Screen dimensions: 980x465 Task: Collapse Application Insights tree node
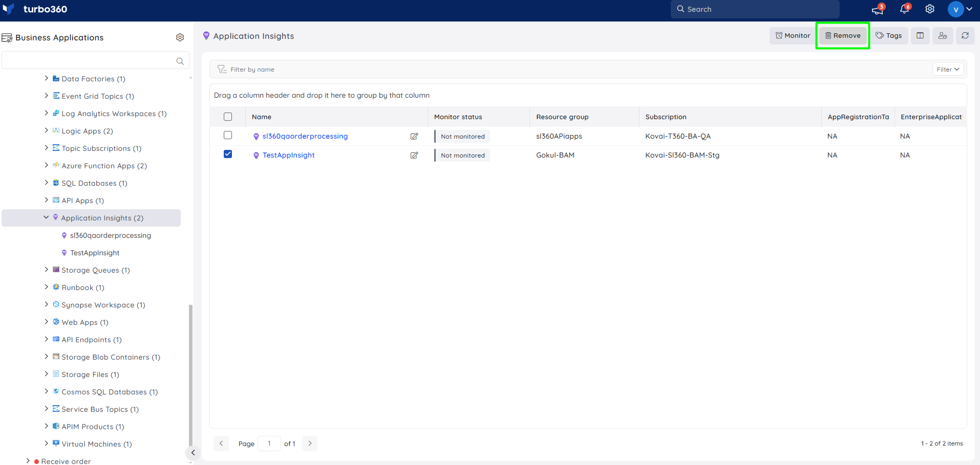pyautogui.click(x=46, y=217)
